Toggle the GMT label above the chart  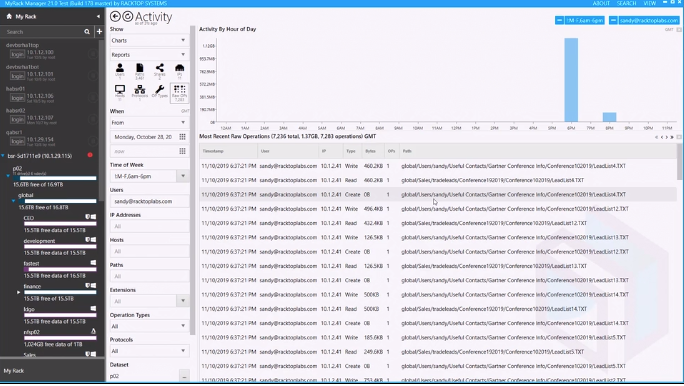(669, 30)
